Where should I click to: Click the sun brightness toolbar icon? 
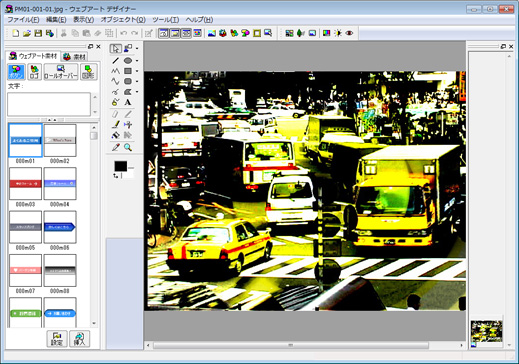point(338,33)
